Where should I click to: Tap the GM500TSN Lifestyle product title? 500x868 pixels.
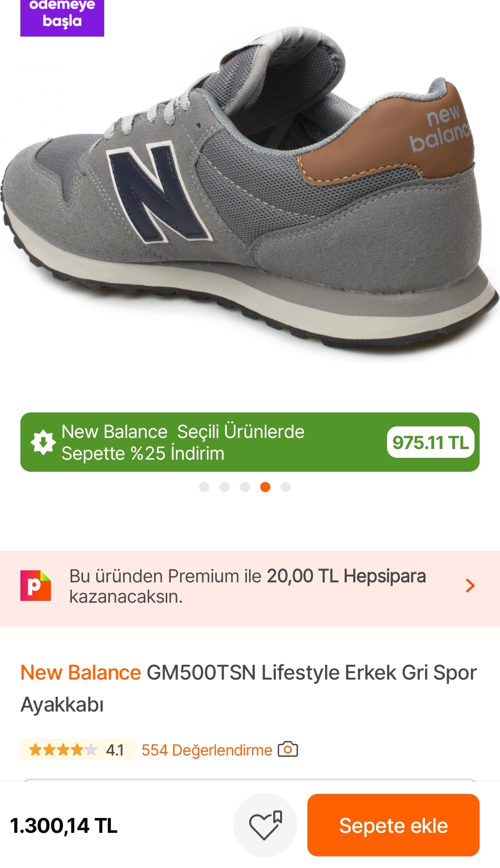[x=249, y=689]
